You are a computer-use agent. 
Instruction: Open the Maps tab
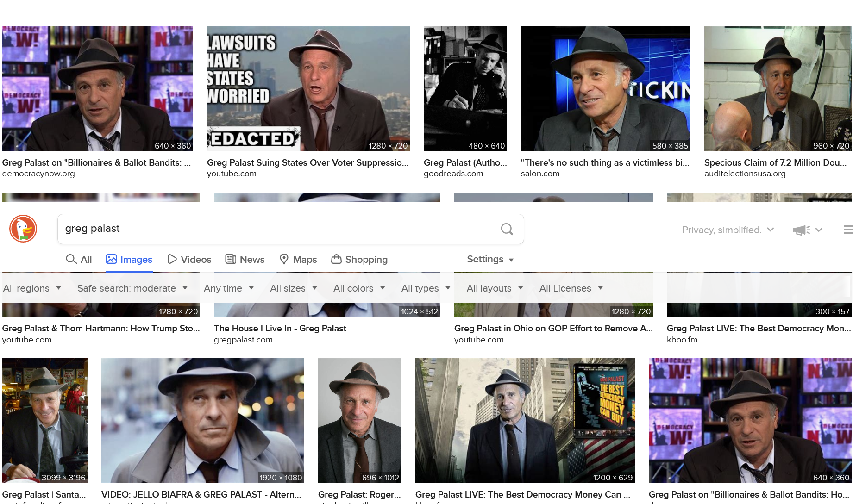[x=298, y=259]
